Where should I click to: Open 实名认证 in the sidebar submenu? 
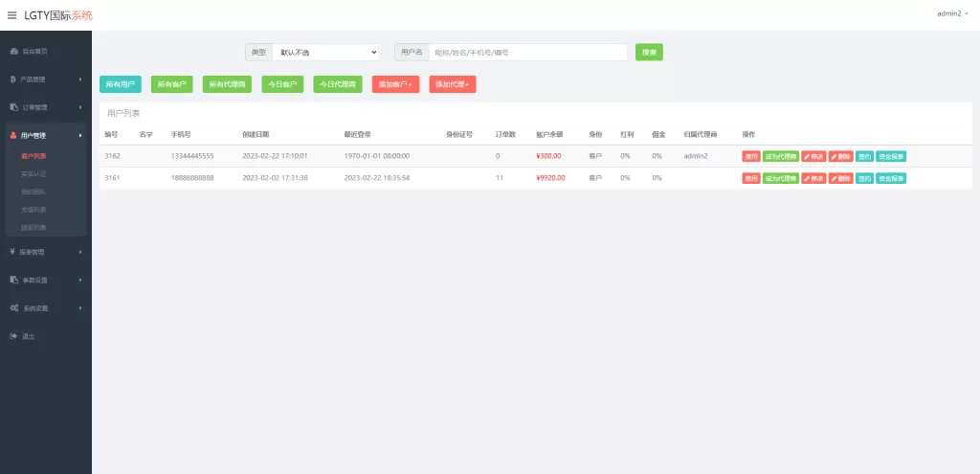(x=33, y=174)
